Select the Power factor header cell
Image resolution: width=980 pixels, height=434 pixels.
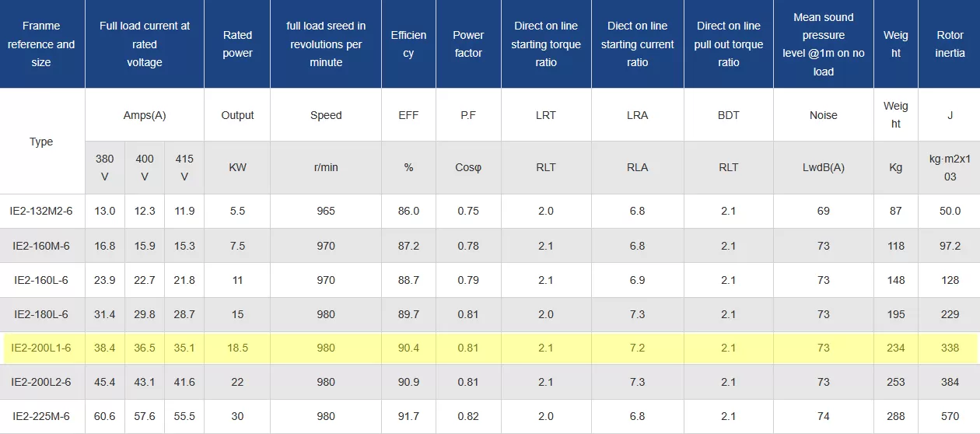[x=468, y=44]
